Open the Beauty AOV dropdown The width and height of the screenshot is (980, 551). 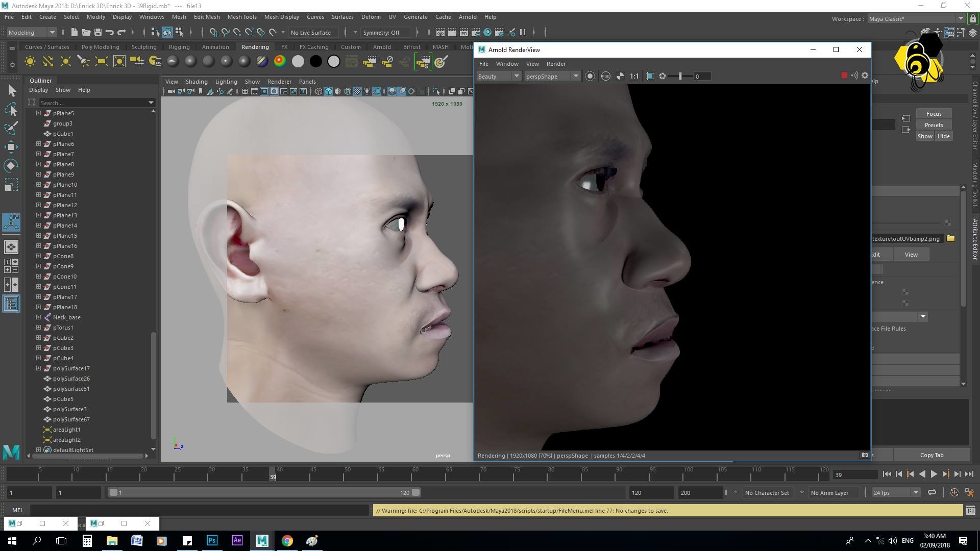pyautogui.click(x=498, y=76)
